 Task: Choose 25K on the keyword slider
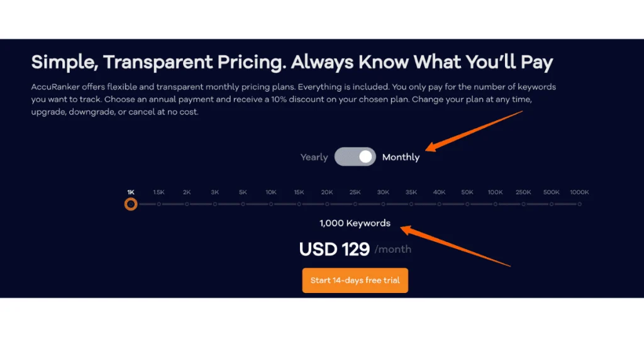(355, 204)
